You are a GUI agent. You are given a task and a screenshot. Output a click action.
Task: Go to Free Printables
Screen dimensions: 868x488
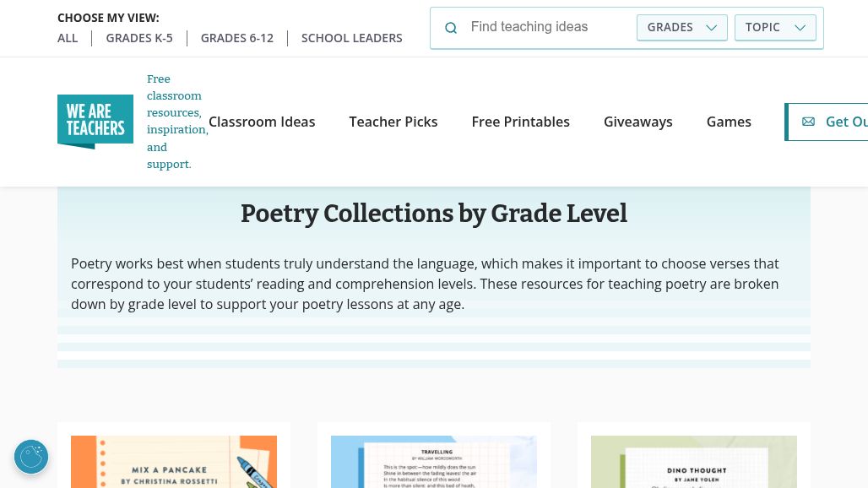520,122
